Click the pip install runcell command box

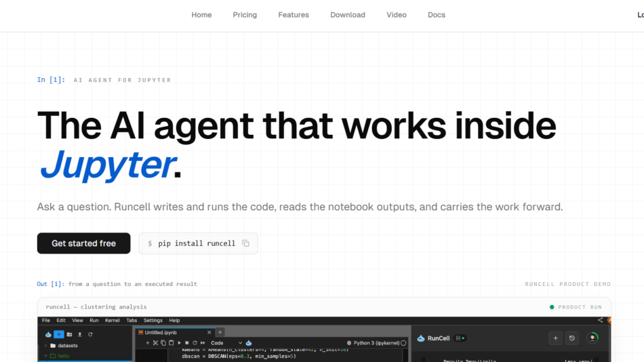click(199, 243)
